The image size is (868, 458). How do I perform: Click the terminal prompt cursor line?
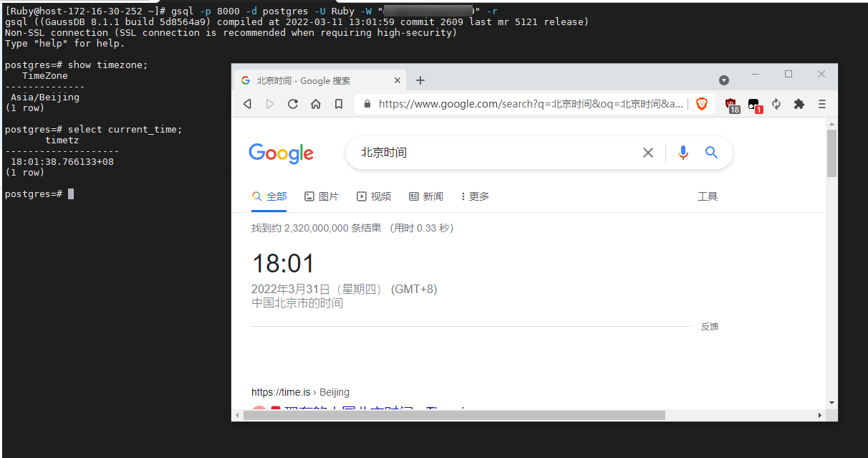point(39,194)
